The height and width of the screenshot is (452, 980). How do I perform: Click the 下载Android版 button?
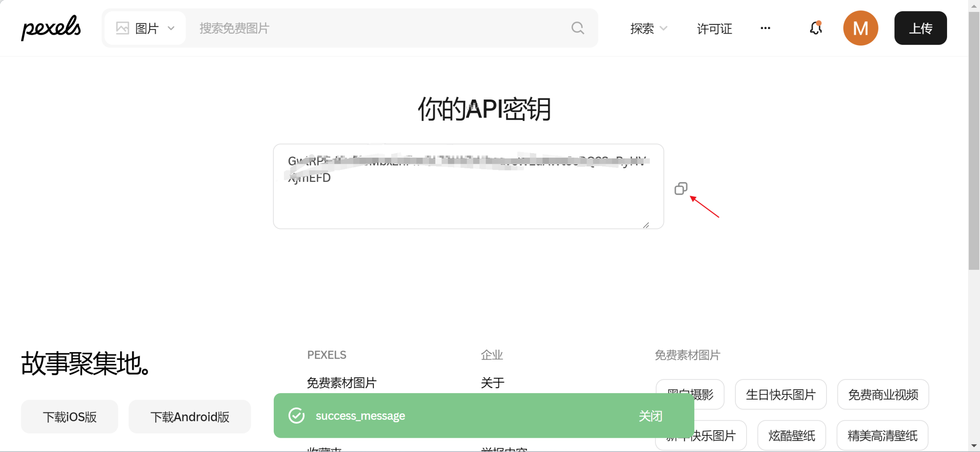(x=189, y=417)
